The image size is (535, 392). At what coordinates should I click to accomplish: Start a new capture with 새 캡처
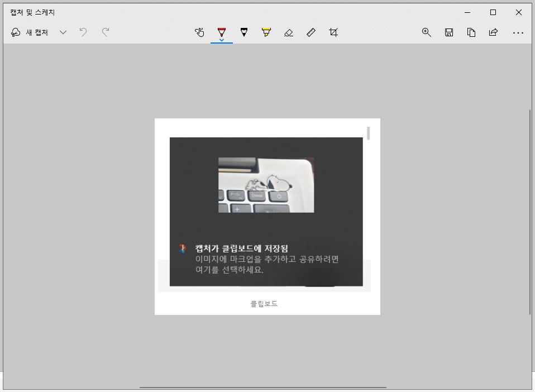[x=31, y=32]
